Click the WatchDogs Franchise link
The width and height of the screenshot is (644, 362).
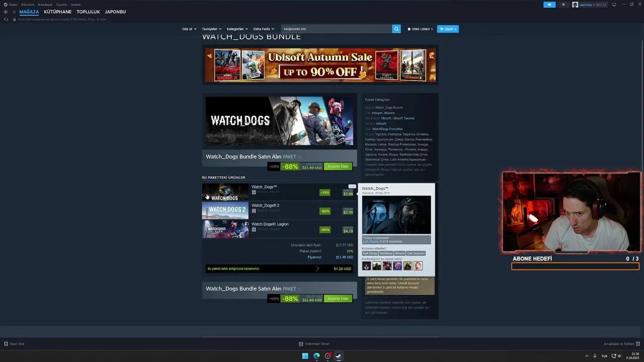tap(387, 129)
